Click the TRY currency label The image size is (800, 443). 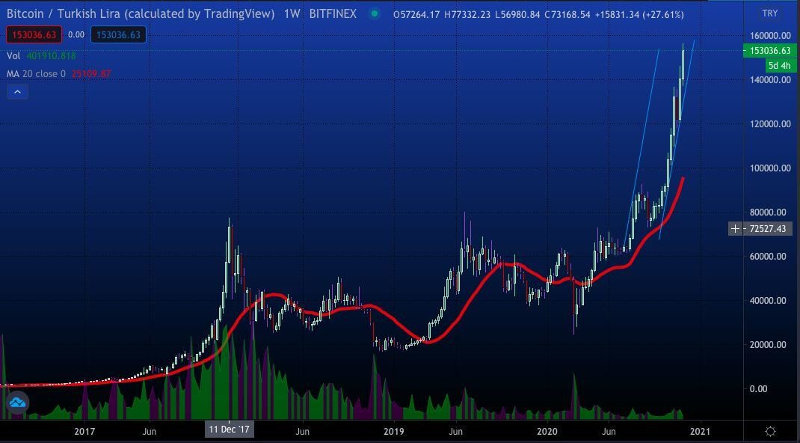(770, 13)
